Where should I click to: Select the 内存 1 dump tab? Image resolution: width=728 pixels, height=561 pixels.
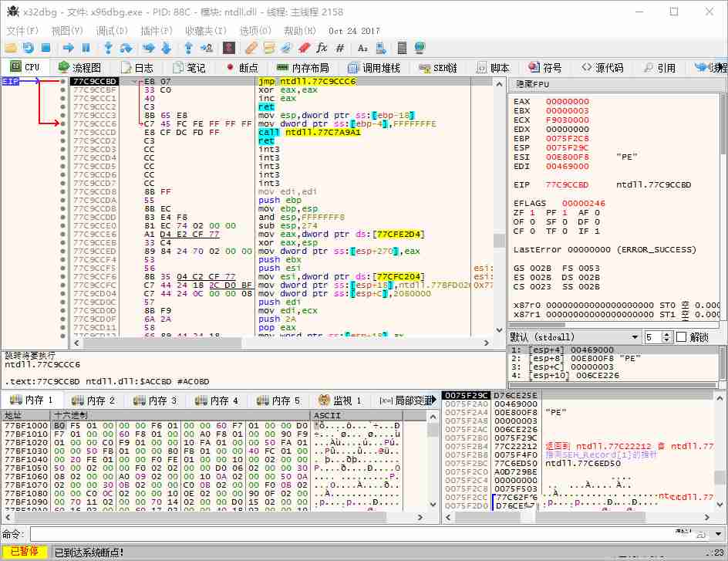point(32,400)
